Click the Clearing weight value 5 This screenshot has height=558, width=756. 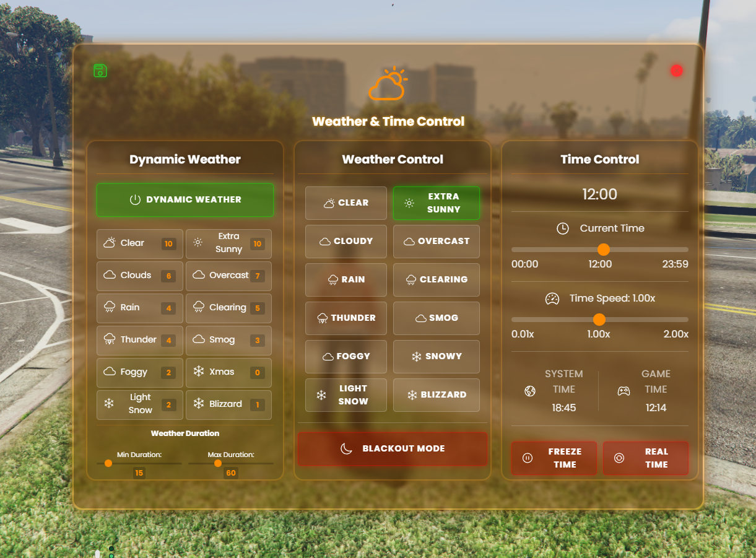click(x=258, y=308)
